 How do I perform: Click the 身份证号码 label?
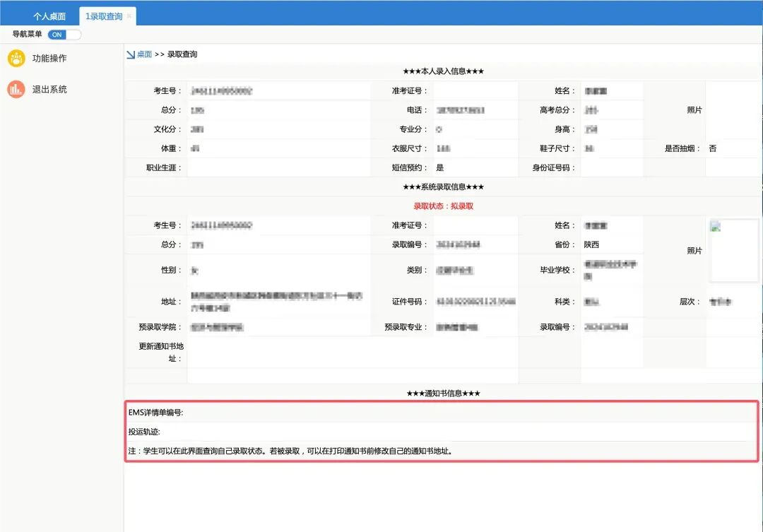pyautogui.click(x=554, y=167)
